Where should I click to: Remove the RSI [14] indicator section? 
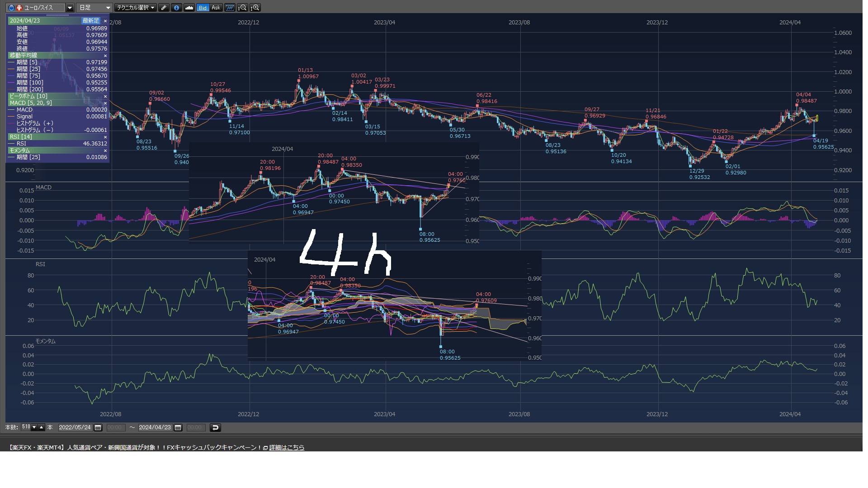click(105, 137)
